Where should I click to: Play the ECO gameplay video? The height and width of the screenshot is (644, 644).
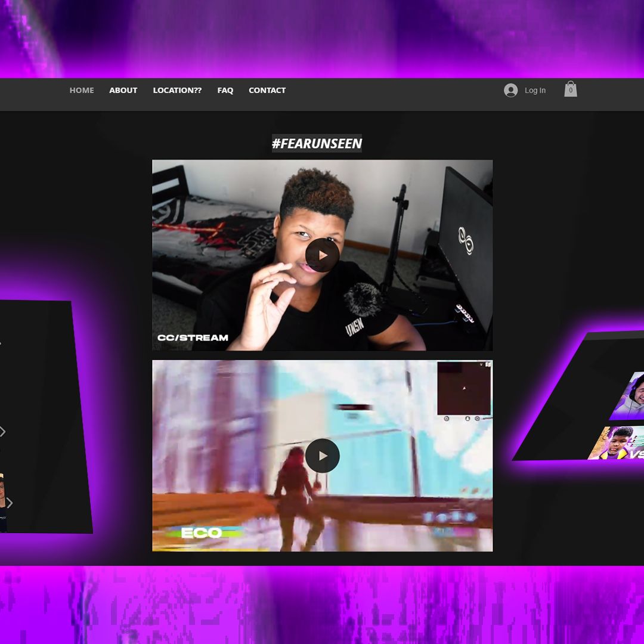pyautogui.click(x=322, y=456)
